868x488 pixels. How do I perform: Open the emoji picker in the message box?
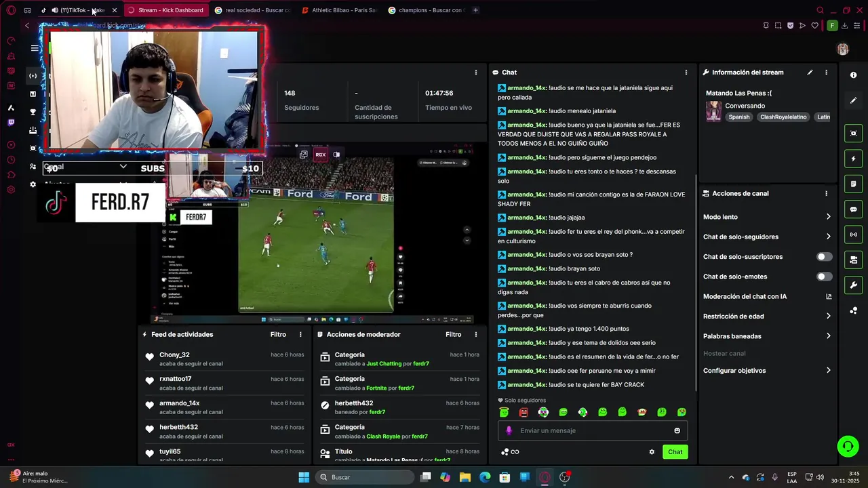(677, 430)
